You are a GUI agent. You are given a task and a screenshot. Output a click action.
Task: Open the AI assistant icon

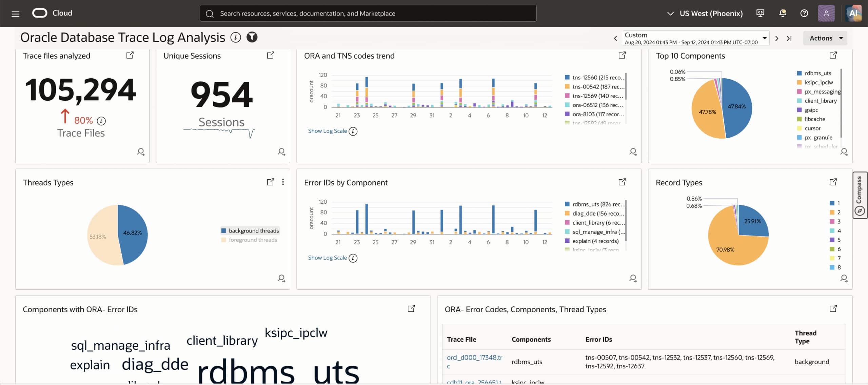point(853,13)
